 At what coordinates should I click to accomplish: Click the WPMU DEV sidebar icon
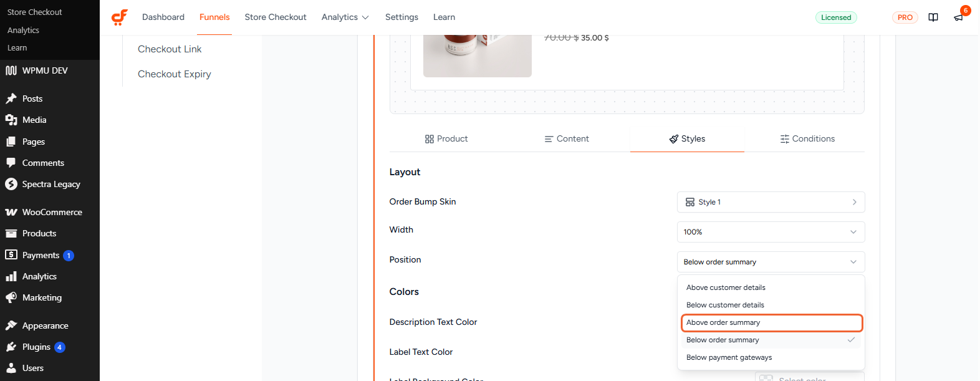11,70
